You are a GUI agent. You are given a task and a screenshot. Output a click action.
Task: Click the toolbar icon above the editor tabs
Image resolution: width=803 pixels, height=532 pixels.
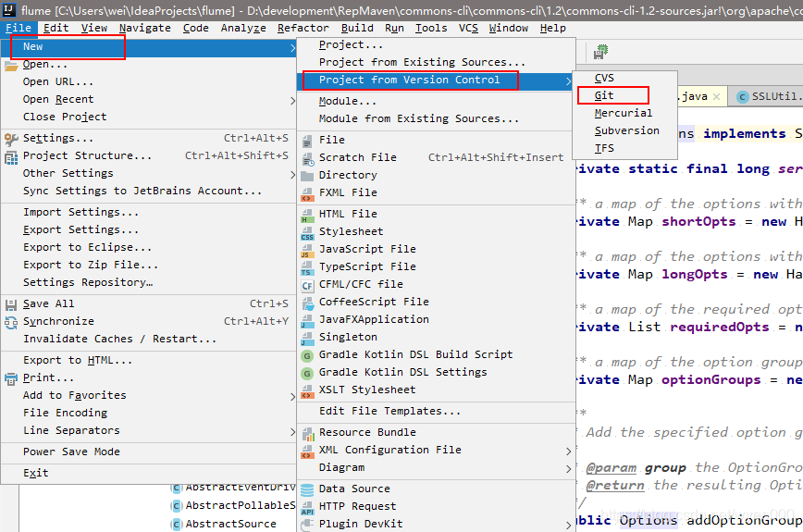(600, 51)
